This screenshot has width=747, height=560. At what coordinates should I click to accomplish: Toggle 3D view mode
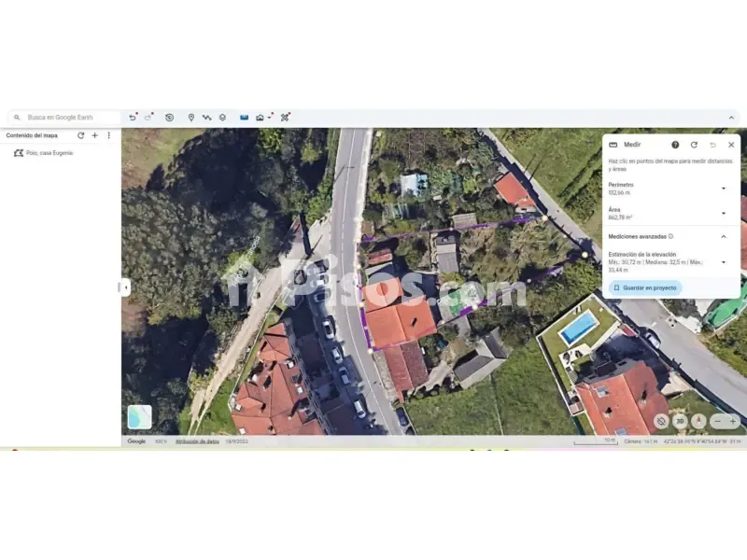681,421
